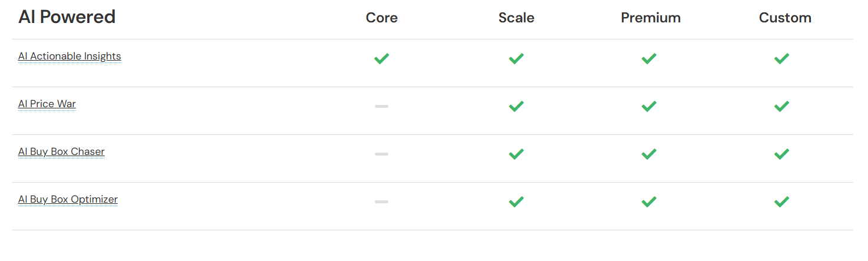The height and width of the screenshot is (261, 868).
Task: Click Scale checkmark for AI Price War
Action: point(516,106)
